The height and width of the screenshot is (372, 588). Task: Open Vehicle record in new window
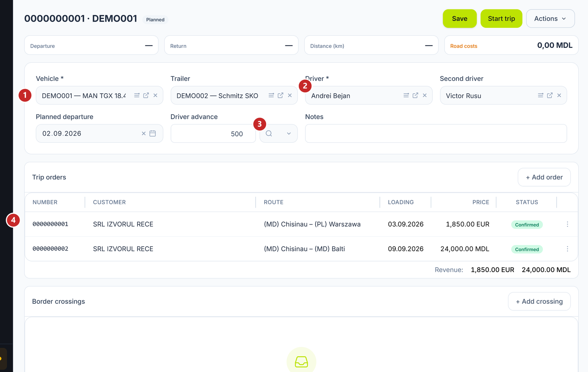[146, 95]
